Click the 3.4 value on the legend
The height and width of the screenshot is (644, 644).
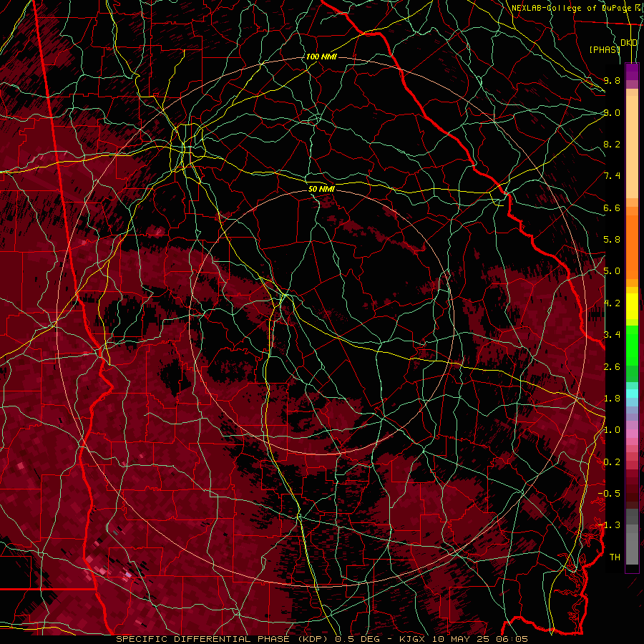pos(612,335)
